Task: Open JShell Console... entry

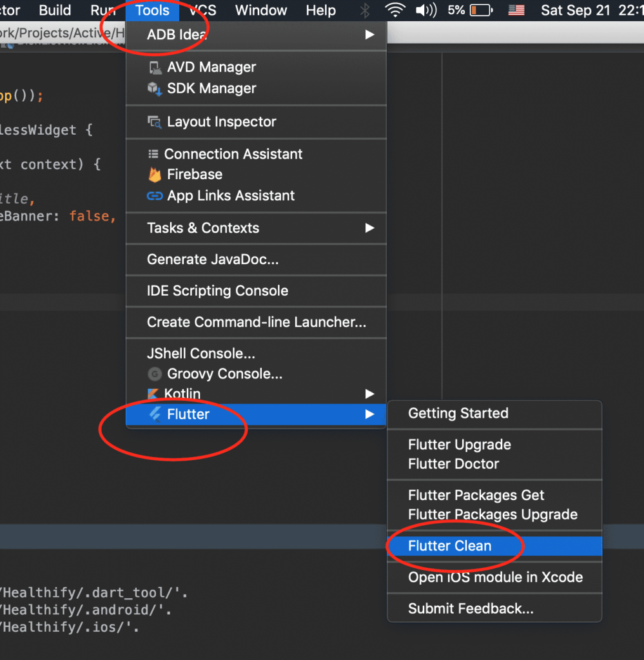Action: pyautogui.click(x=257, y=354)
